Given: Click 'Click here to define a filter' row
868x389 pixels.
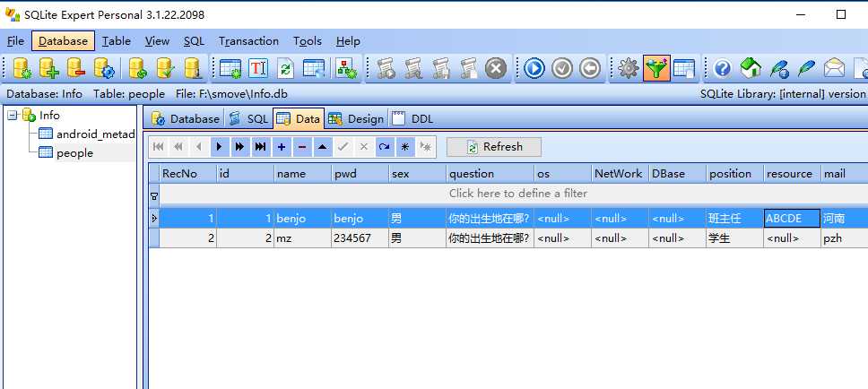Looking at the screenshot, I should point(518,194).
